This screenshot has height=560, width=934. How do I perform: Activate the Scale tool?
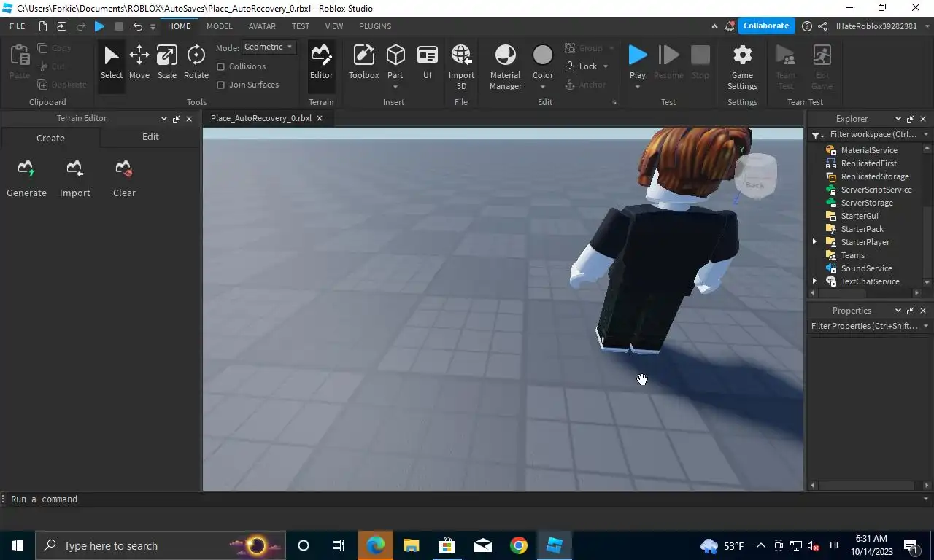pos(167,63)
